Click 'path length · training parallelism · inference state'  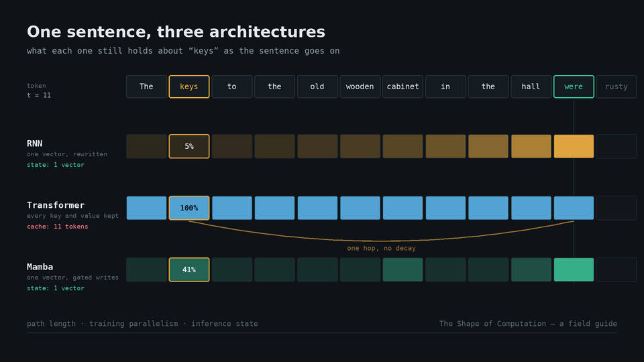point(142,323)
